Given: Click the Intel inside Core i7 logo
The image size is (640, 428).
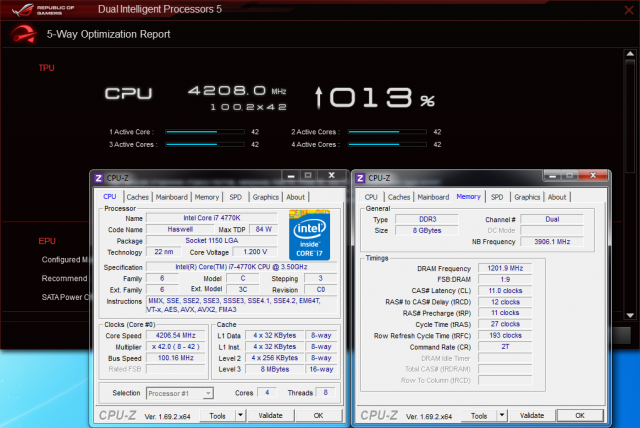Looking at the screenshot, I should pyautogui.click(x=309, y=235).
